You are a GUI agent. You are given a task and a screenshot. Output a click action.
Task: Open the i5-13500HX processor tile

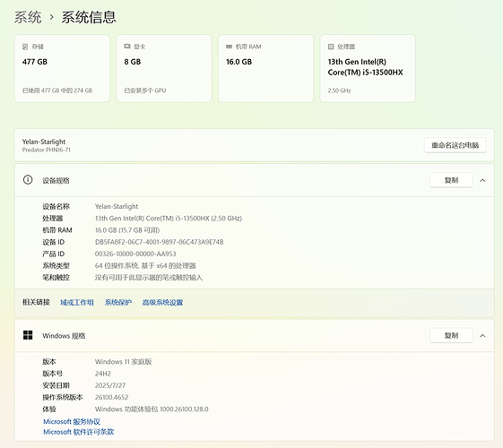click(x=368, y=68)
